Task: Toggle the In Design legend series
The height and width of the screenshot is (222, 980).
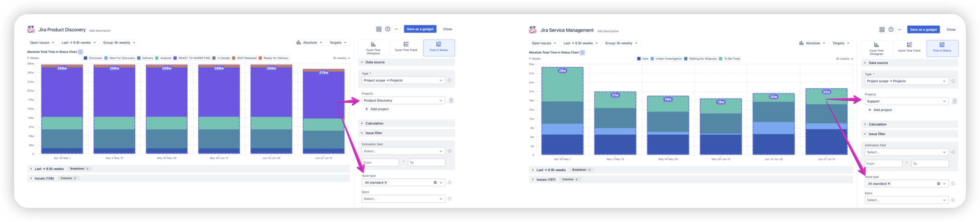Action: click(x=221, y=58)
